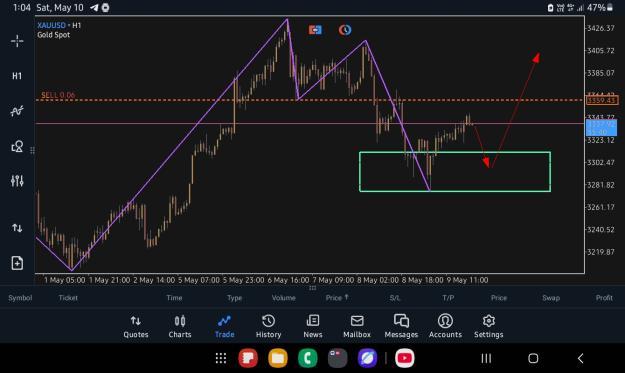The width and height of the screenshot is (625, 373).
Task: Click the T/P column header
Action: [448, 298]
